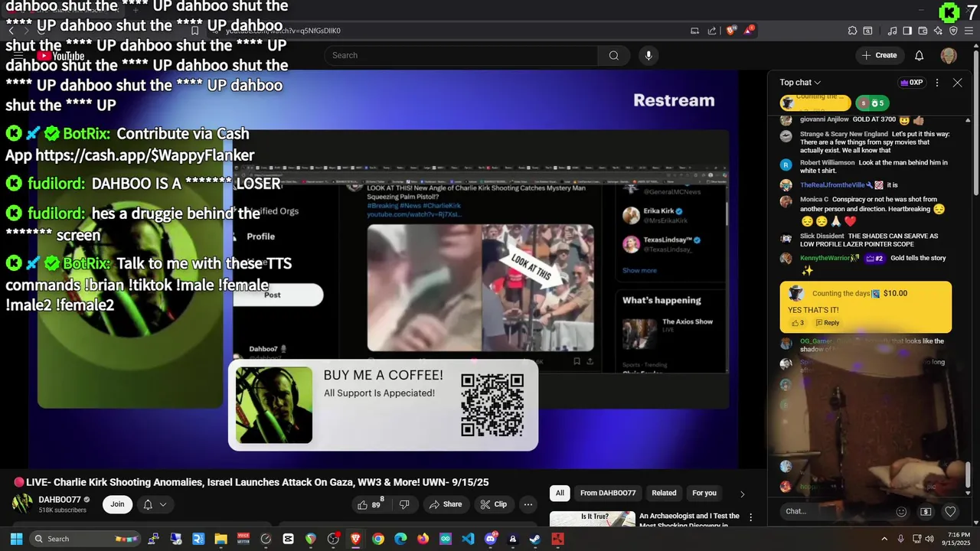Click the Join membership button
The image size is (980, 551).
[x=117, y=504]
